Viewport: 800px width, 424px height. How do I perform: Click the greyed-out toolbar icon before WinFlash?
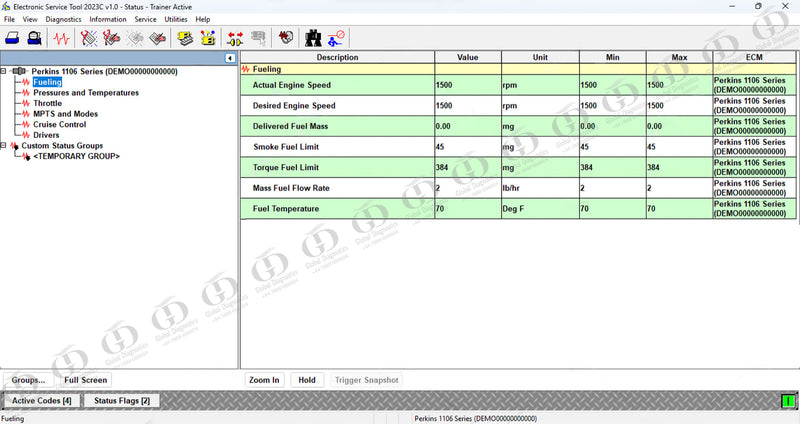pyautogui.click(x=259, y=38)
